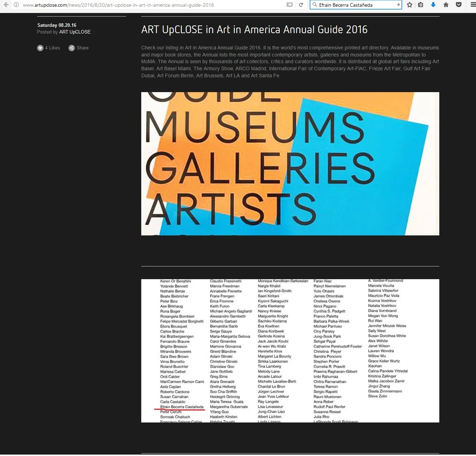Open the artist names list image

(x=290, y=351)
